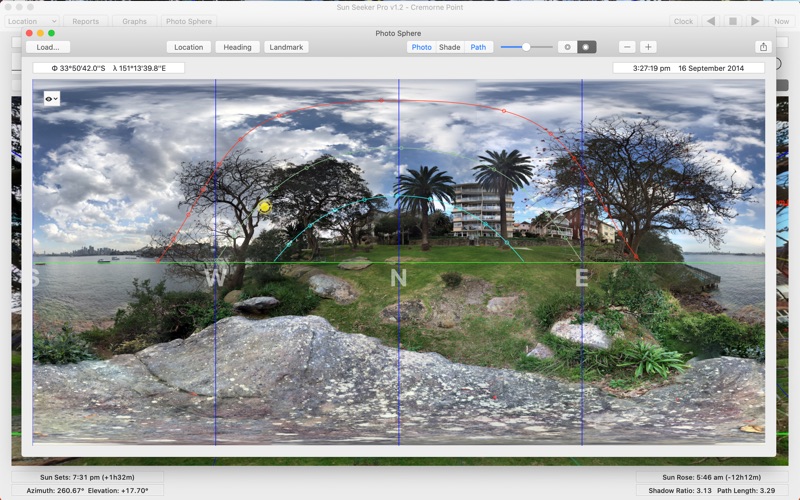800x500 pixels.
Task: Stop time animation with the stop button
Action: click(x=733, y=21)
